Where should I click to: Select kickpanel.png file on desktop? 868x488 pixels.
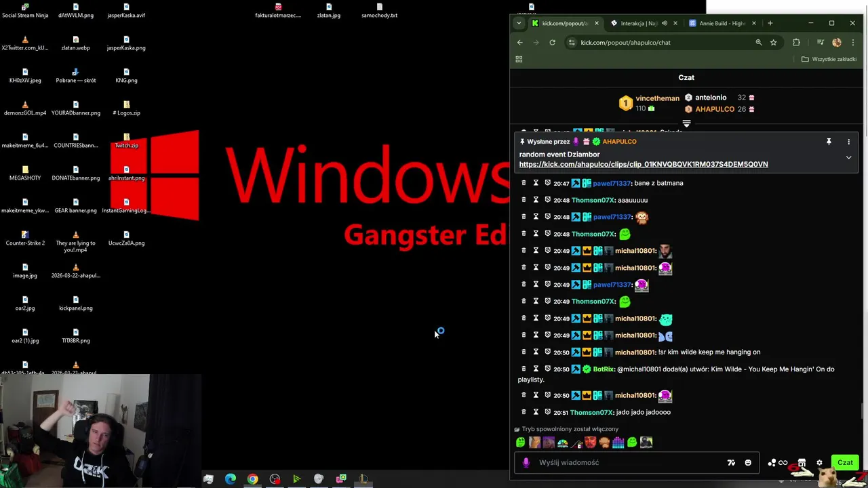coord(75,302)
